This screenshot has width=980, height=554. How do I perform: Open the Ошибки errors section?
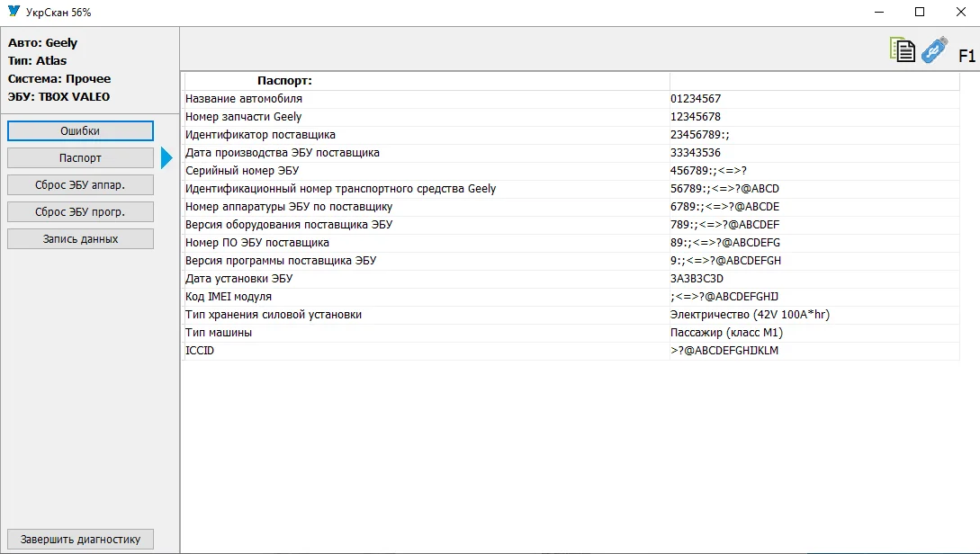click(x=80, y=131)
